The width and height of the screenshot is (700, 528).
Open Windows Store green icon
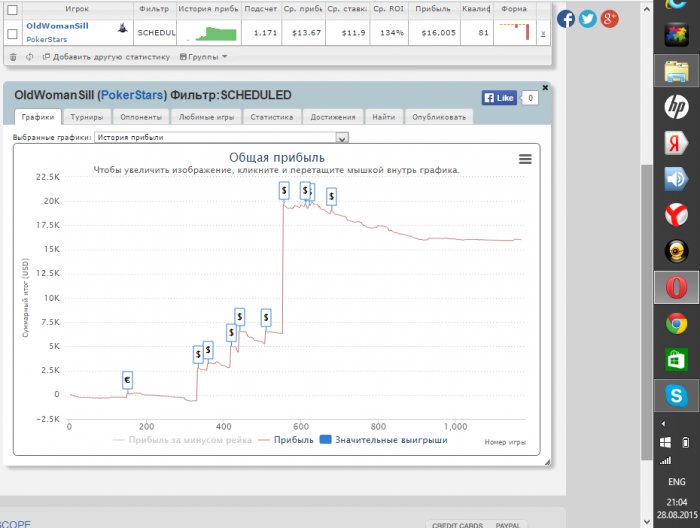tap(676, 359)
